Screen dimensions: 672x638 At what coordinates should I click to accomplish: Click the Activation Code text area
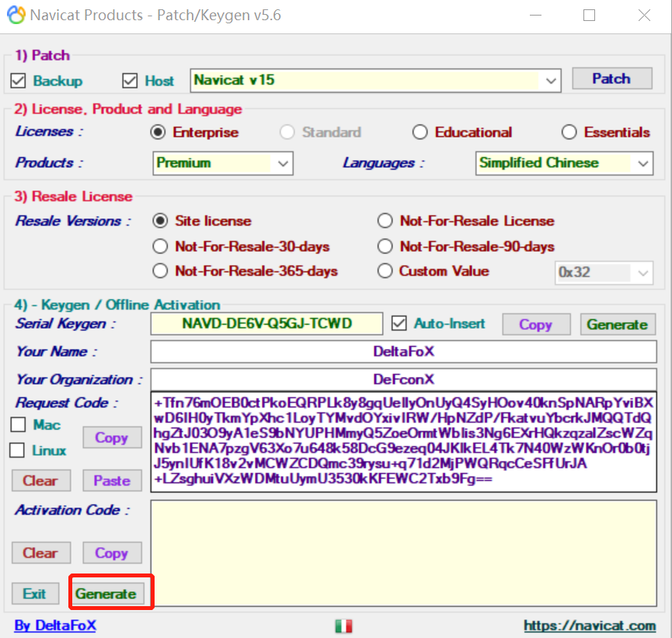[x=403, y=553]
